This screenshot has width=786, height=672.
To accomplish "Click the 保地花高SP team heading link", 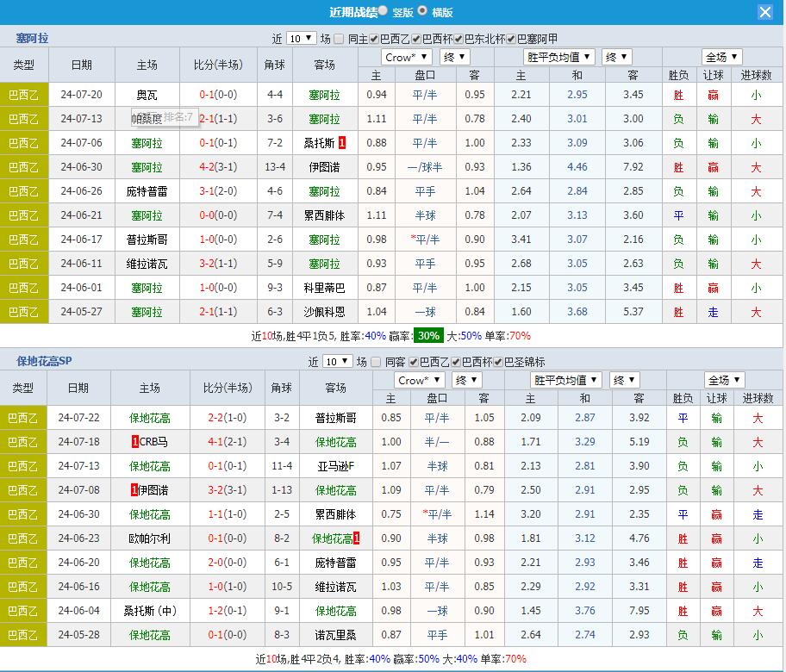I will (x=45, y=362).
